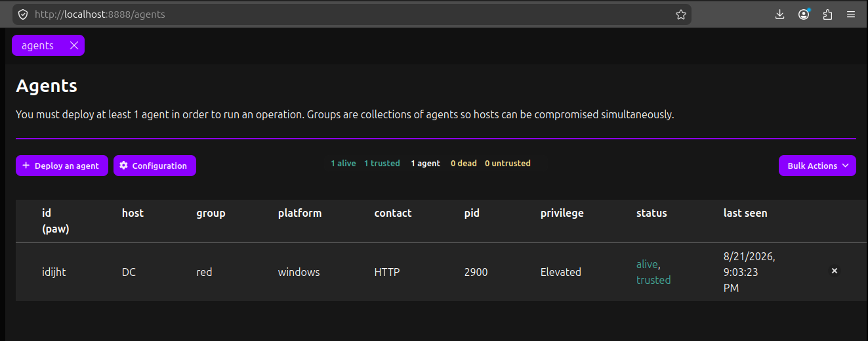Click the chevron on Bulk Actions
The width and height of the screenshot is (868, 341).
845,166
